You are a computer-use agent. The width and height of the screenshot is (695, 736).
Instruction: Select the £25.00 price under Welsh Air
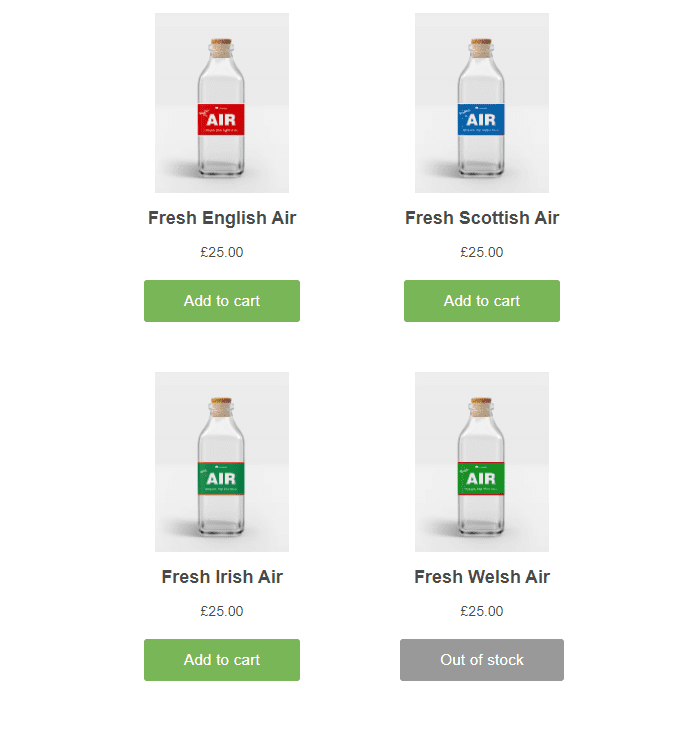pos(482,612)
